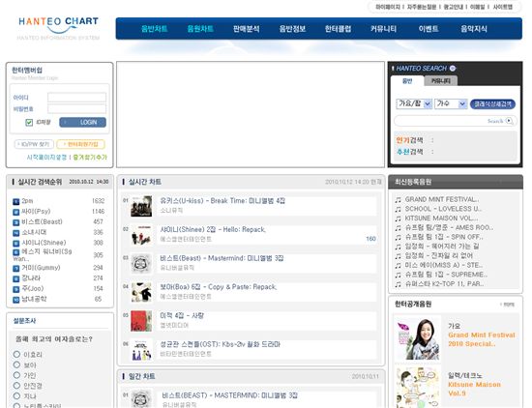532x408 pixels.
Task: Click into the 아이디 input field
Action: [76, 98]
